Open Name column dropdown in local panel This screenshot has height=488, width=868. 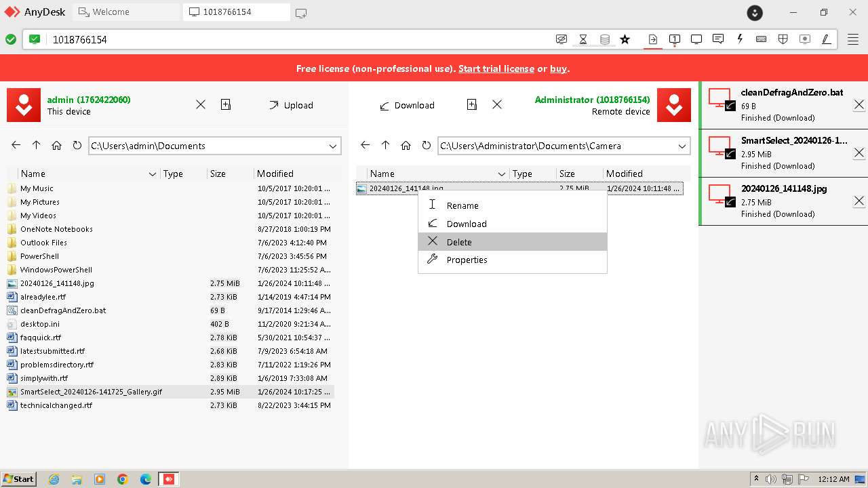point(153,174)
